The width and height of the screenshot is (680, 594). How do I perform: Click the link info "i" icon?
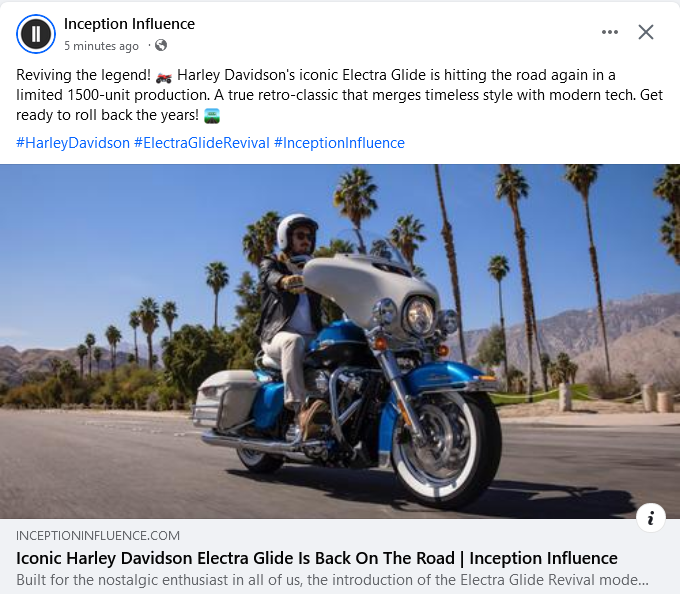(x=651, y=518)
